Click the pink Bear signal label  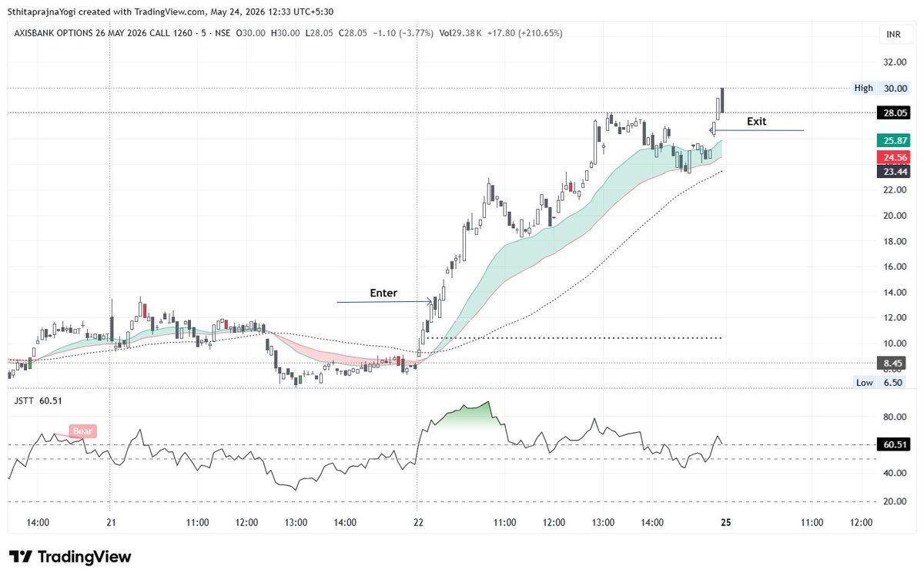coord(82,431)
